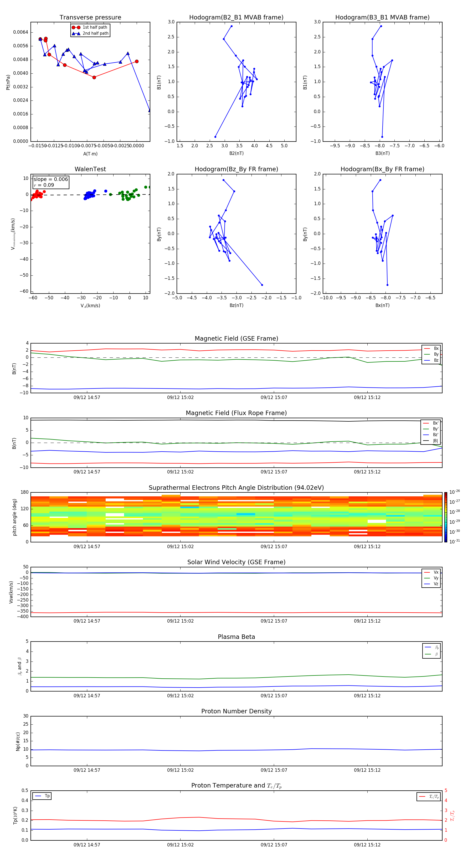Viewport: 473px width, 868px height.
Task: Click the Proton Number Density title
Action: click(x=236, y=711)
